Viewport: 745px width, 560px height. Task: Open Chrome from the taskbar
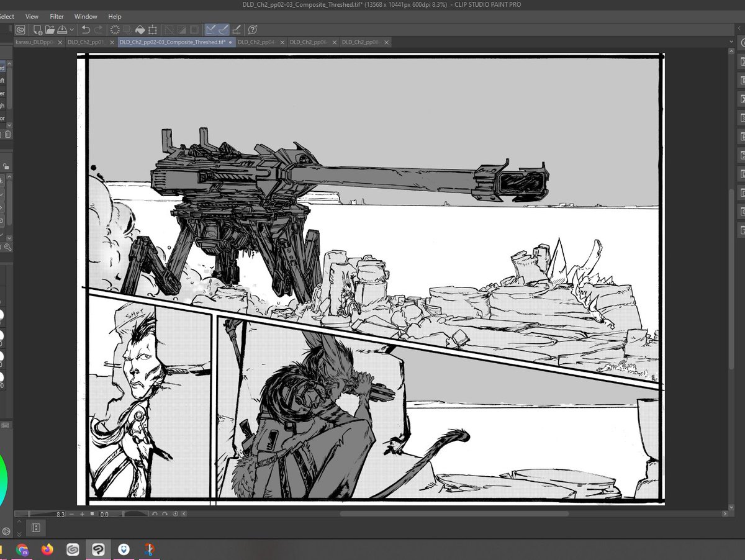click(22, 549)
